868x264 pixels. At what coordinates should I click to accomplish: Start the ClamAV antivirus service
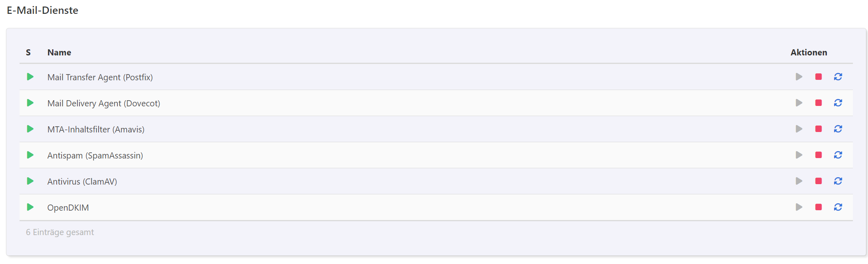(799, 181)
